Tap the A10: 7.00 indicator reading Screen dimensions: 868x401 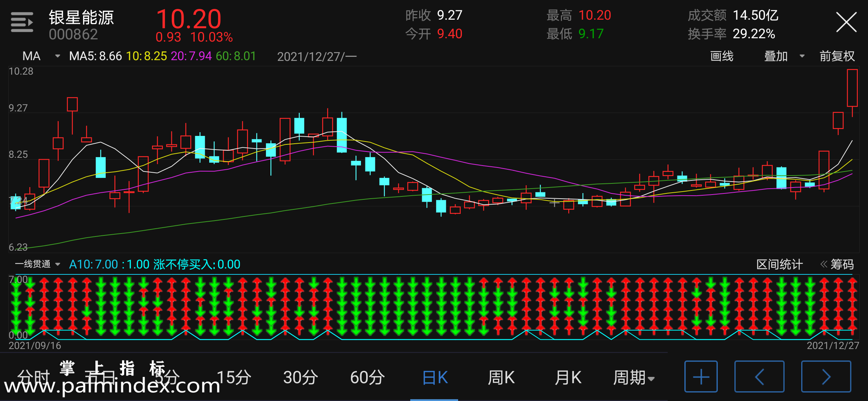tap(93, 264)
